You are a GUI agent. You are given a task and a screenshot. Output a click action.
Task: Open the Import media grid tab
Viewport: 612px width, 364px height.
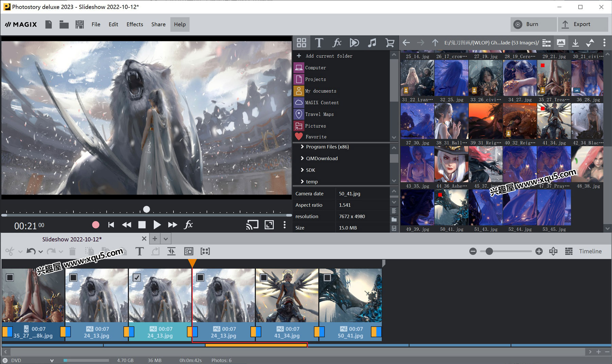click(x=301, y=43)
